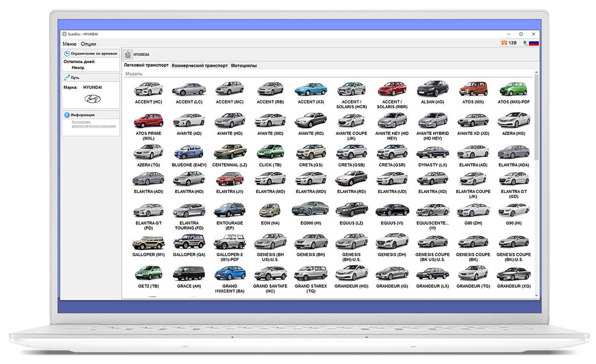The image size is (596, 364).
Task: Open the G80 (DH) model
Action: click(x=473, y=214)
